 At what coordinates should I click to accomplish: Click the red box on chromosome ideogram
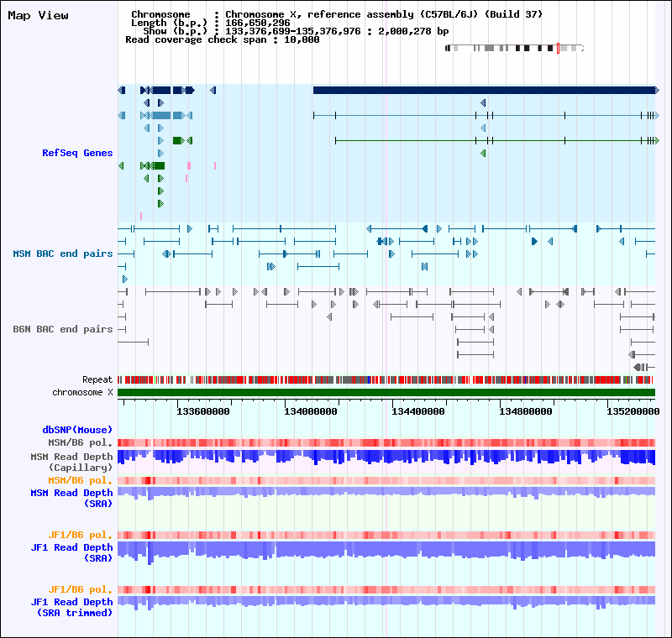558,48
